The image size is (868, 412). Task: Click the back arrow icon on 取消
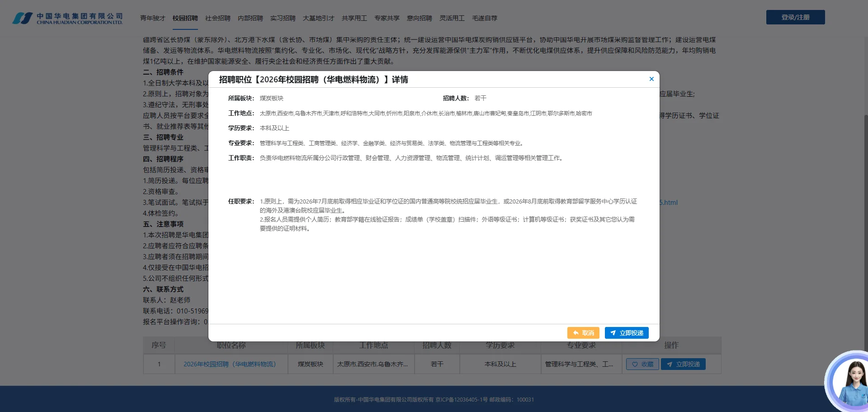click(x=576, y=333)
